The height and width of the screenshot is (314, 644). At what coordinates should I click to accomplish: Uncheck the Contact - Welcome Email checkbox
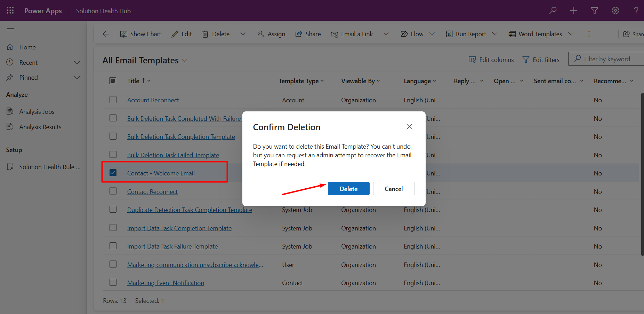[x=113, y=173]
